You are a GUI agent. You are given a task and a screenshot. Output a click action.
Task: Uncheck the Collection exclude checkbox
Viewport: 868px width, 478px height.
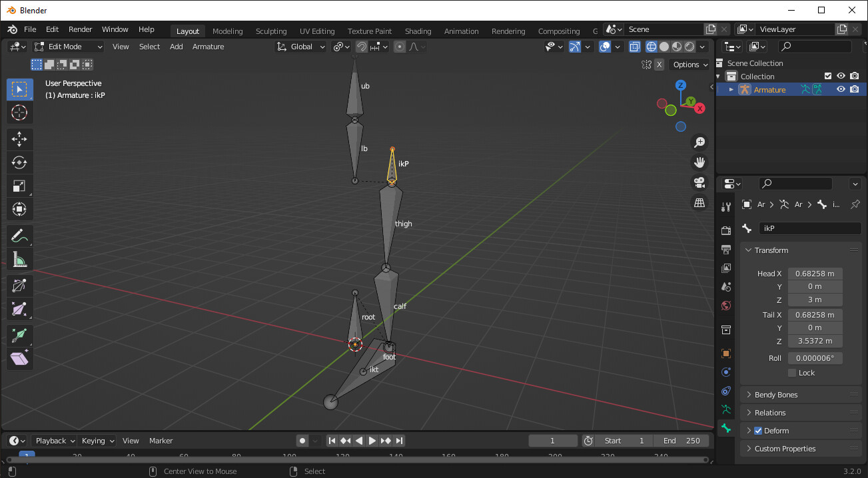(x=828, y=76)
